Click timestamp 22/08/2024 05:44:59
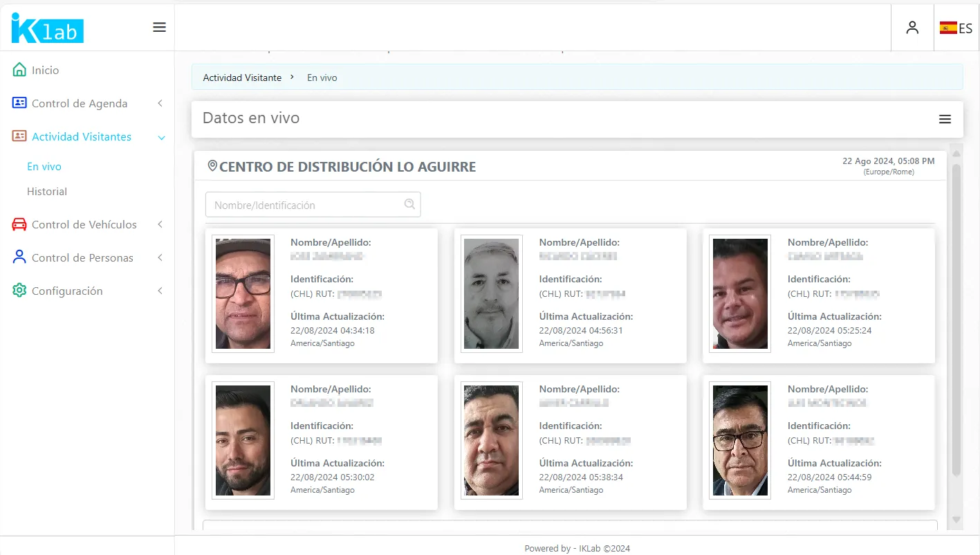Image resolution: width=980 pixels, height=555 pixels. point(830,477)
